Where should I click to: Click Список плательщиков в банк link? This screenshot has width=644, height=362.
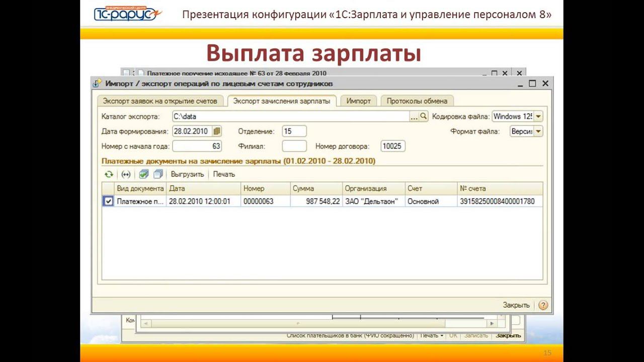coord(350,335)
